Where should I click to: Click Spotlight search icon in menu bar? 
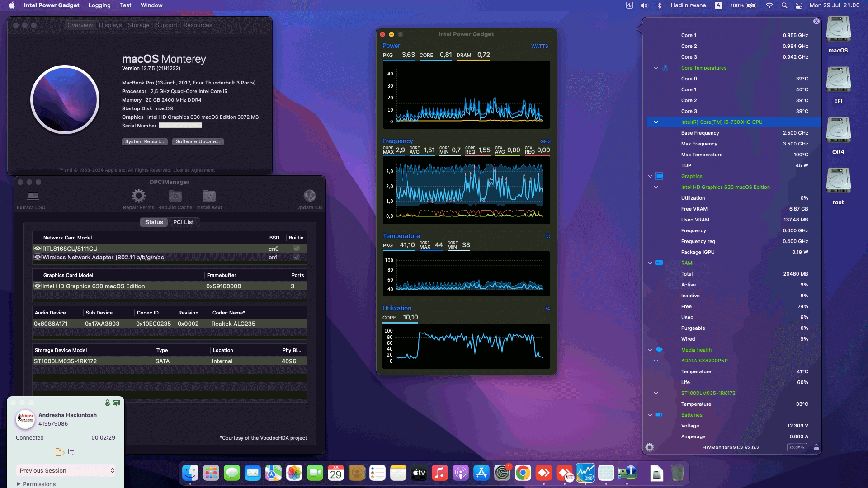[784, 5]
